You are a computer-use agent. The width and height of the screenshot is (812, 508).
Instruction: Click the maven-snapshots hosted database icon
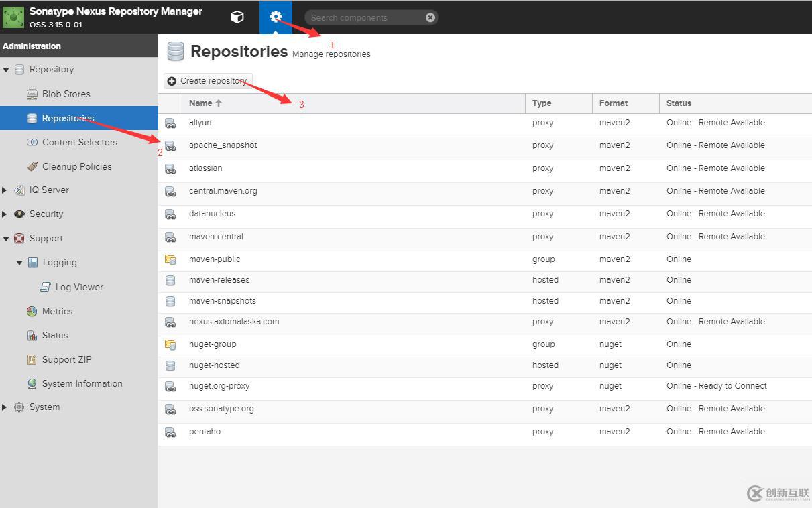tap(170, 302)
